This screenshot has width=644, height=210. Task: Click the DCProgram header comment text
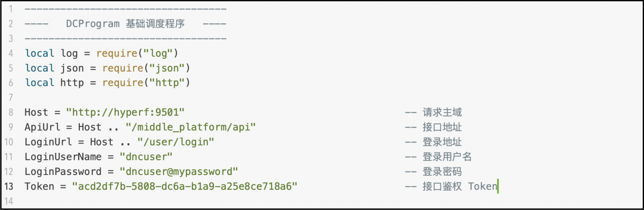(x=125, y=24)
